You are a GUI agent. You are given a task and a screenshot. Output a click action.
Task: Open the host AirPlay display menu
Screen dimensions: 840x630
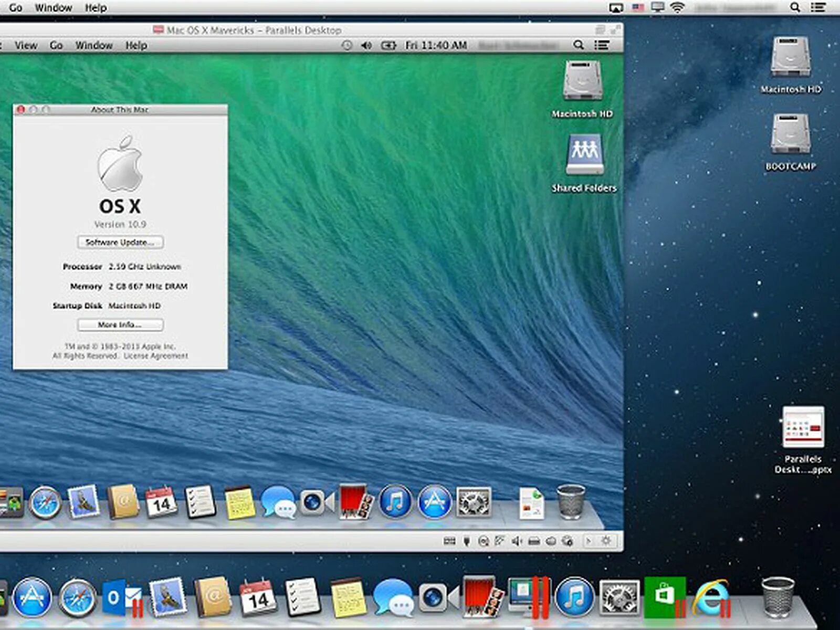[x=616, y=7]
